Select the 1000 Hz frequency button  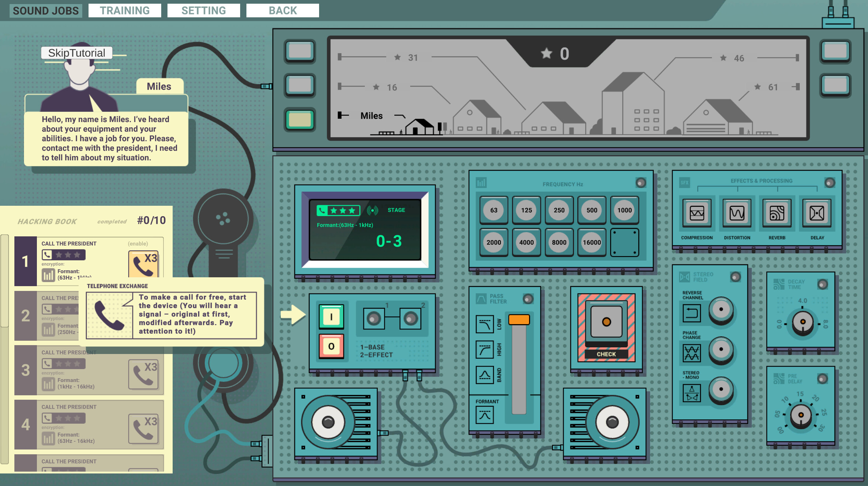(x=625, y=210)
